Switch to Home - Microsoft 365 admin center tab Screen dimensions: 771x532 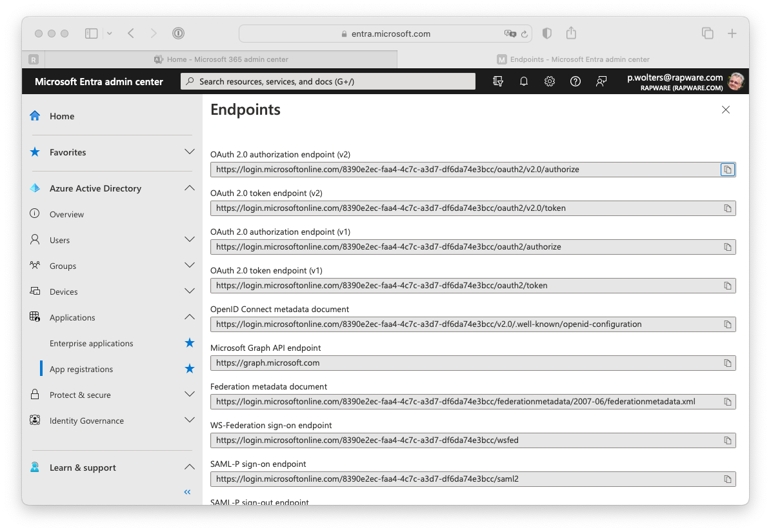coord(221,59)
